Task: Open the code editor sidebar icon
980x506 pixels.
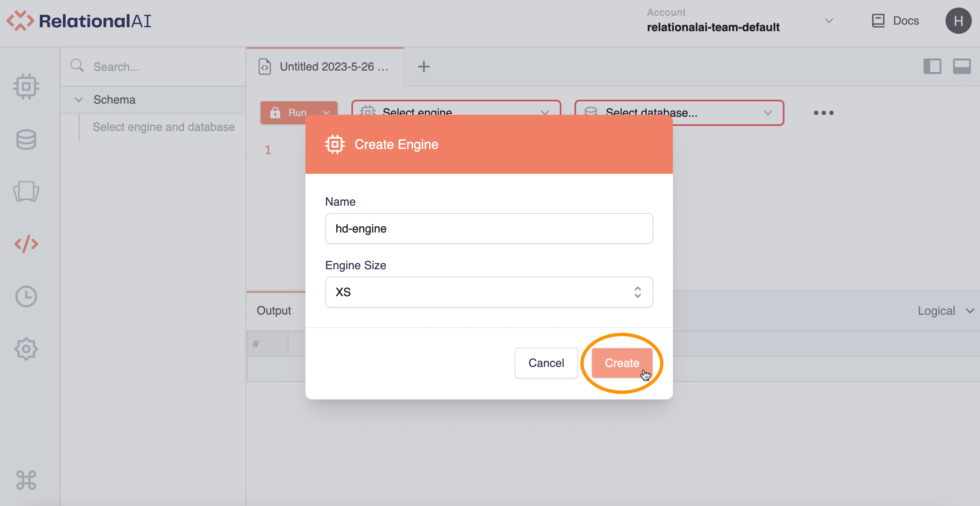Action: click(26, 244)
